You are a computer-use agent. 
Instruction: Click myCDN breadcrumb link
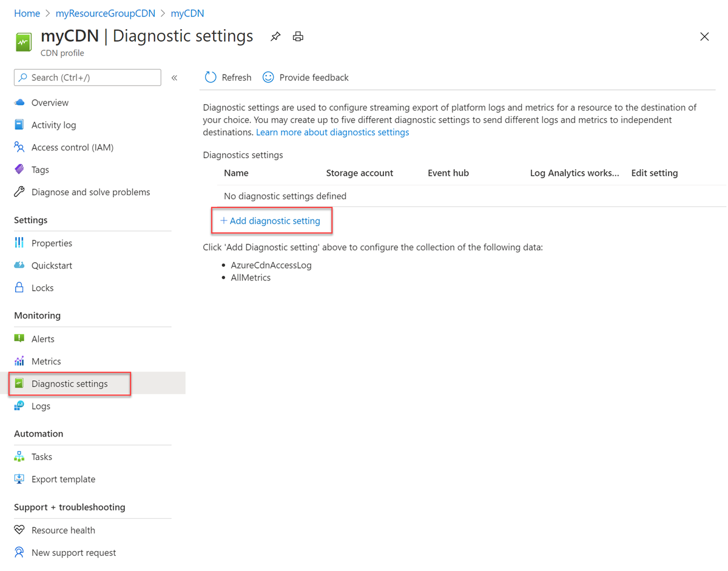pos(187,13)
